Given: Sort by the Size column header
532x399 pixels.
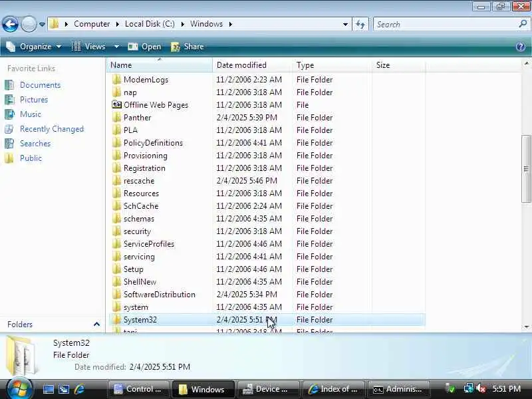Looking at the screenshot, I should point(398,65).
